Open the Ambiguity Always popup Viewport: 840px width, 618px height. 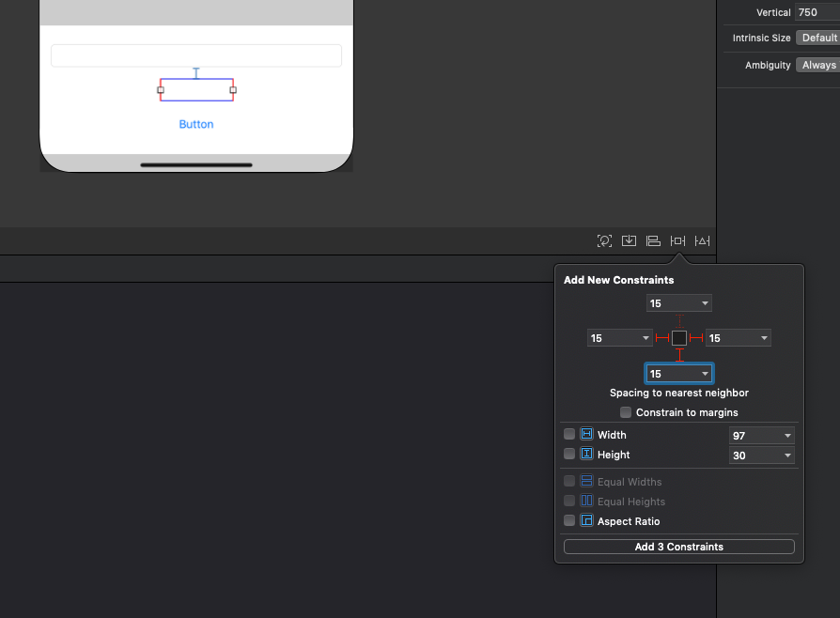pos(818,65)
